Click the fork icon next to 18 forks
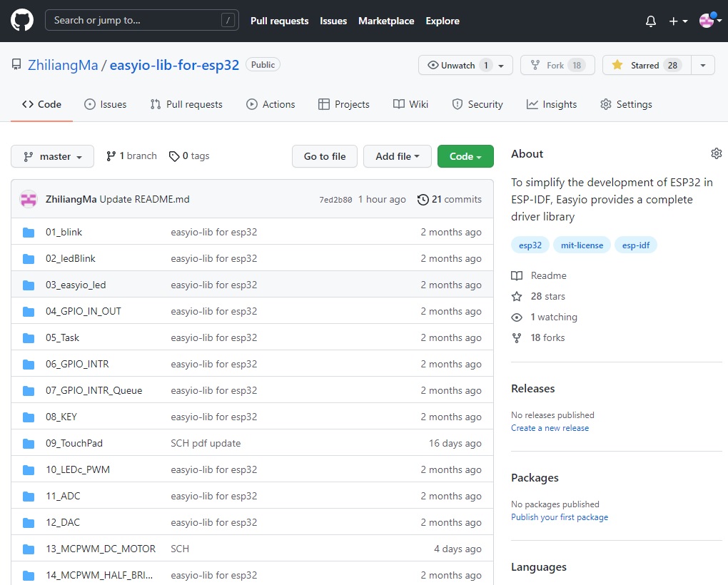Viewport: 728px width, 585px height. point(516,338)
